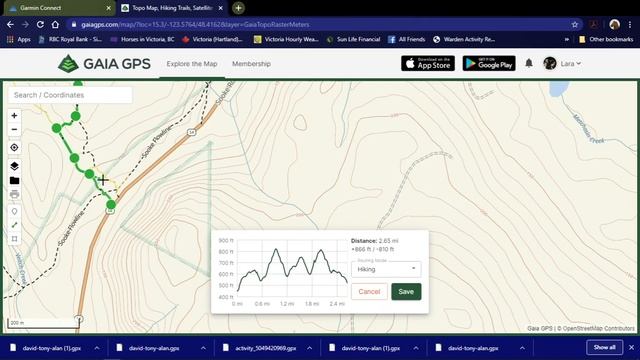Screen dimensions: 640x360
Task: Select the area drawing tool
Action: pos(14,239)
